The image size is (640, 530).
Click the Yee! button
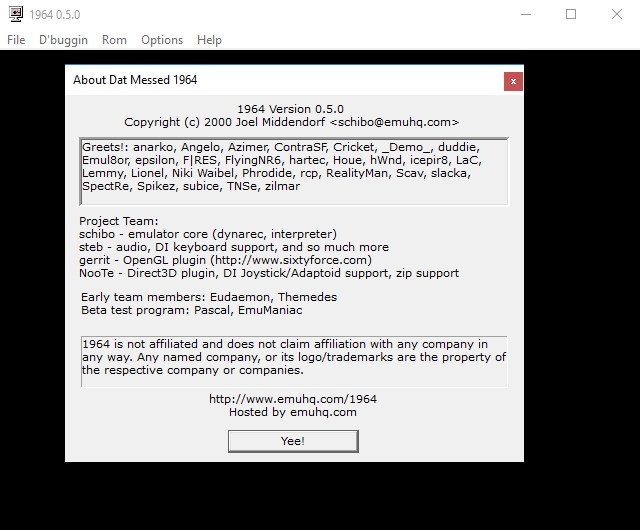tap(293, 441)
